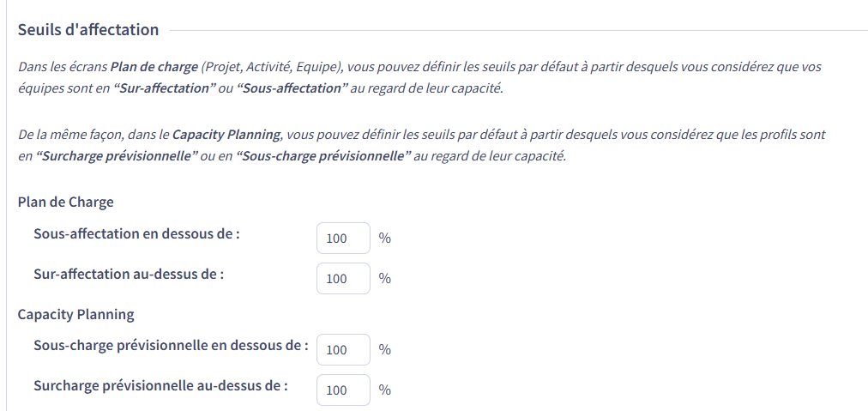Click the 'Surcharge prévisionnelle au-dessus de :' label

tap(161, 385)
